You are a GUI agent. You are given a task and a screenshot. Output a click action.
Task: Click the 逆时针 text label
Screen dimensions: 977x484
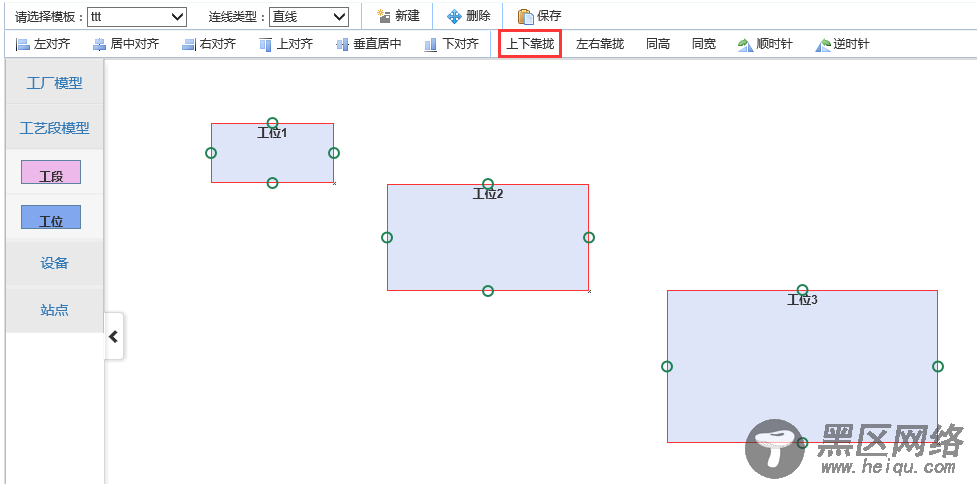pyautogui.click(x=852, y=44)
